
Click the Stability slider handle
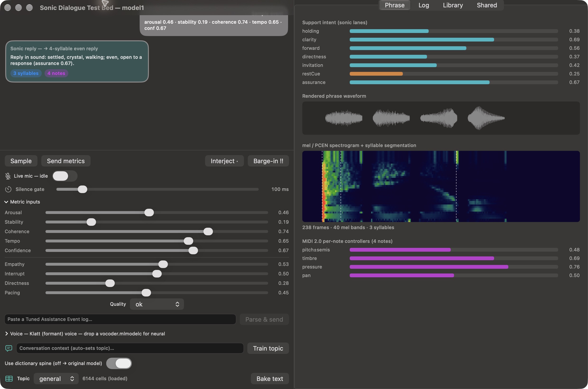tap(91, 222)
